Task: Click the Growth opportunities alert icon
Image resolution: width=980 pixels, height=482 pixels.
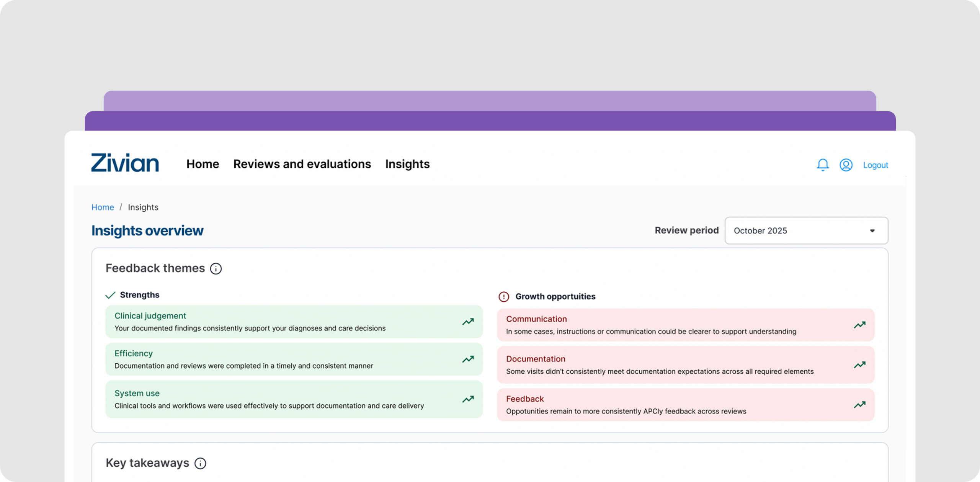Action: click(x=504, y=297)
